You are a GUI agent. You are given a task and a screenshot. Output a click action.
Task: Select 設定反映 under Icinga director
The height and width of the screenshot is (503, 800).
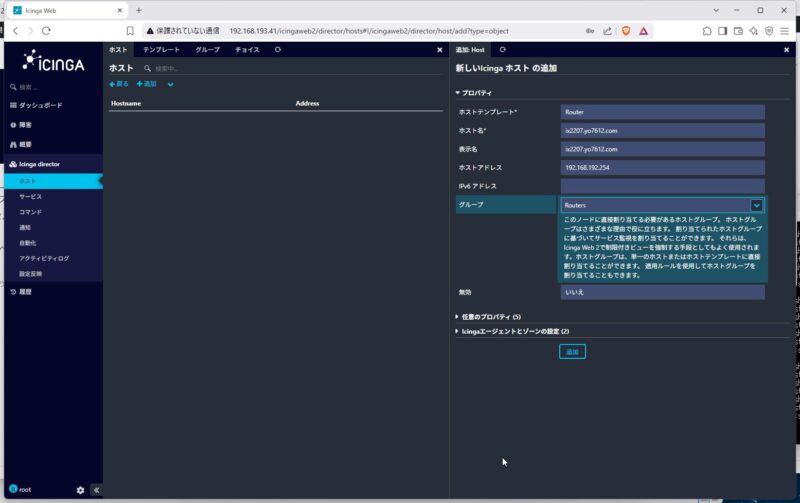point(31,274)
